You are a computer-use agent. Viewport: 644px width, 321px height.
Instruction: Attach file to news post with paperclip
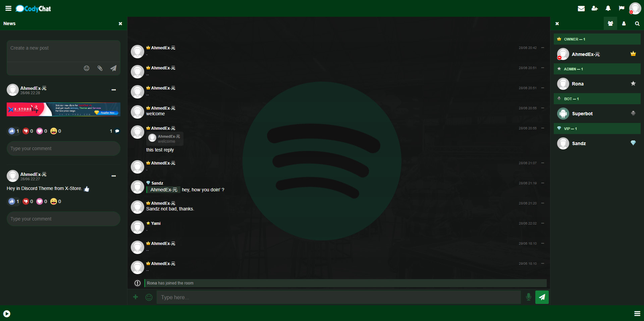click(x=100, y=68)
